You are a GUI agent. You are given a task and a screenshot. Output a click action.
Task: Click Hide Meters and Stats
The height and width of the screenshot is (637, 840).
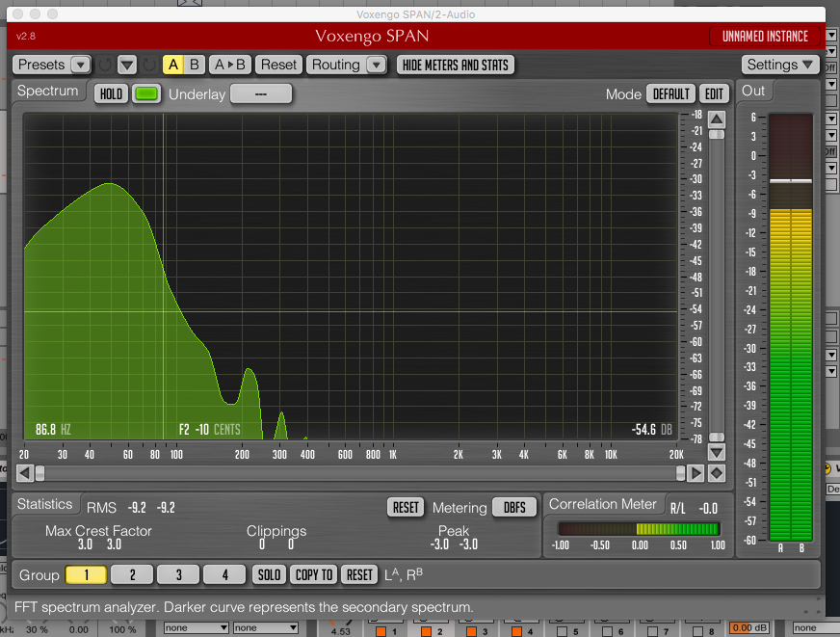456,65
